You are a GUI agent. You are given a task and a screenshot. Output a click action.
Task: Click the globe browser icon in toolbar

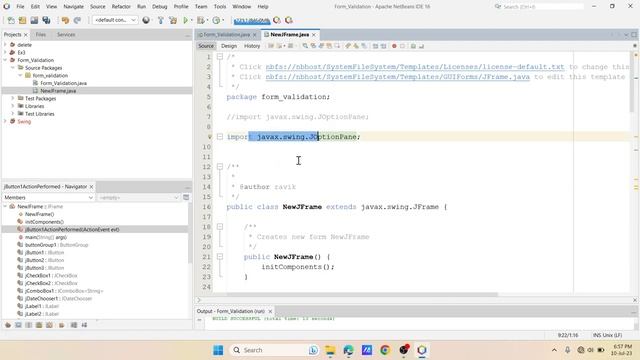(146, 20)
